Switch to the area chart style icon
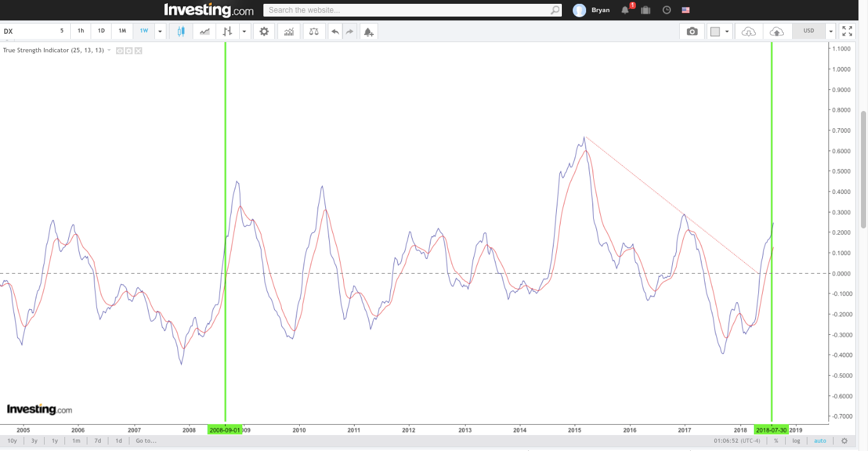This screenshot has width=868, height=451. pos(205,31)
